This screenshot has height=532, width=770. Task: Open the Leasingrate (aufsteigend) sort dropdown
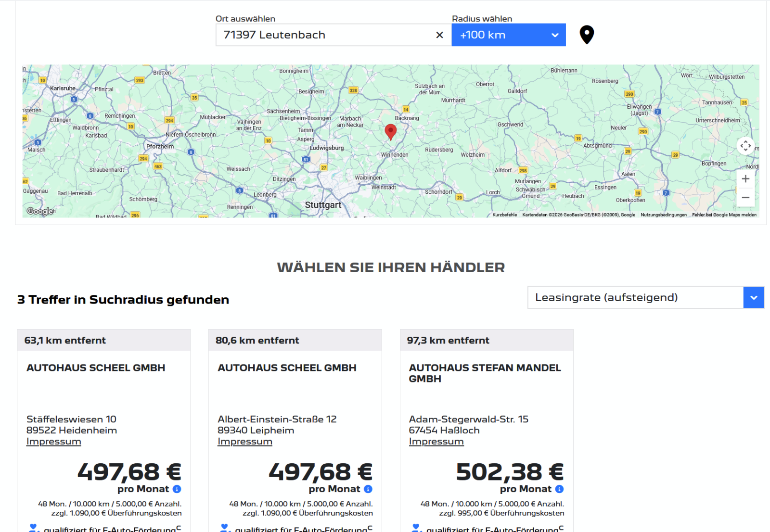pyautogui.click(x=646, y=298)
